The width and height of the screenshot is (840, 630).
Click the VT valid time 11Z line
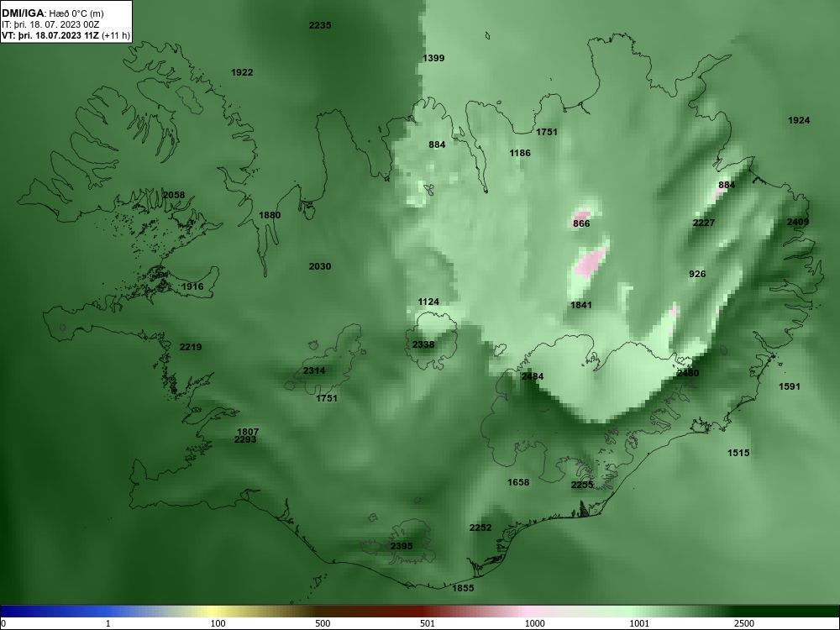pos(66,36)
